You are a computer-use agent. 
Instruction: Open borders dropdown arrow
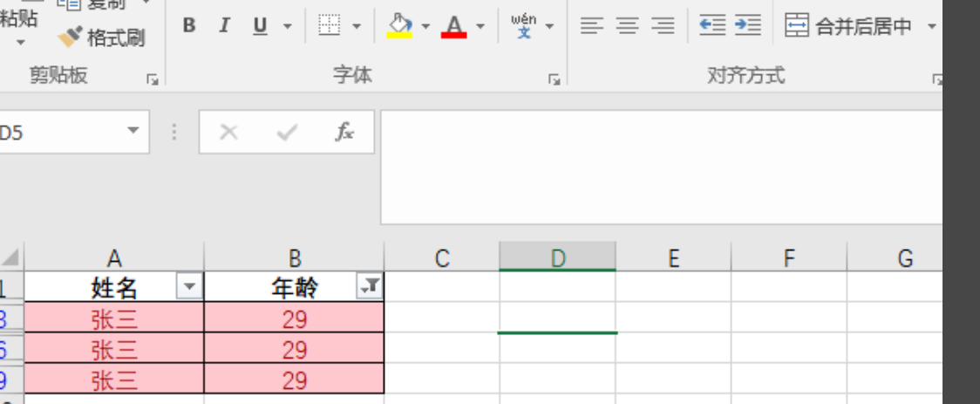pyautogui.click(x=357, y=26)
